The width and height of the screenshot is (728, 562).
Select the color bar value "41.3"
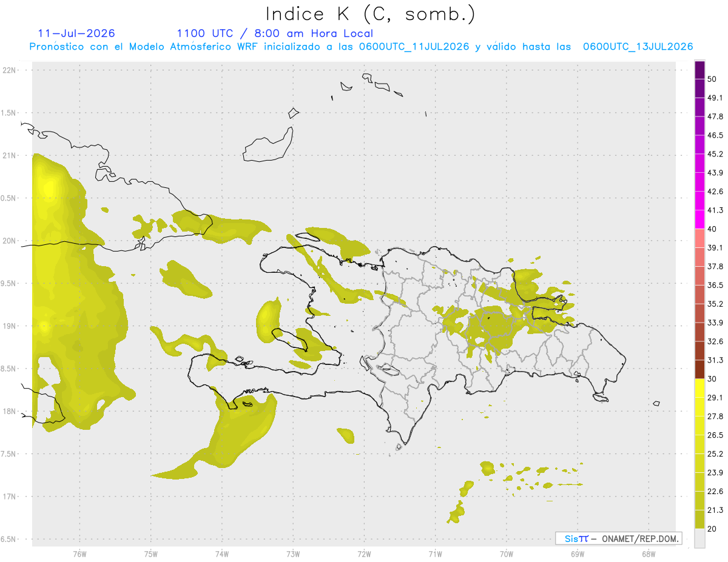click(x=715, y=210)
